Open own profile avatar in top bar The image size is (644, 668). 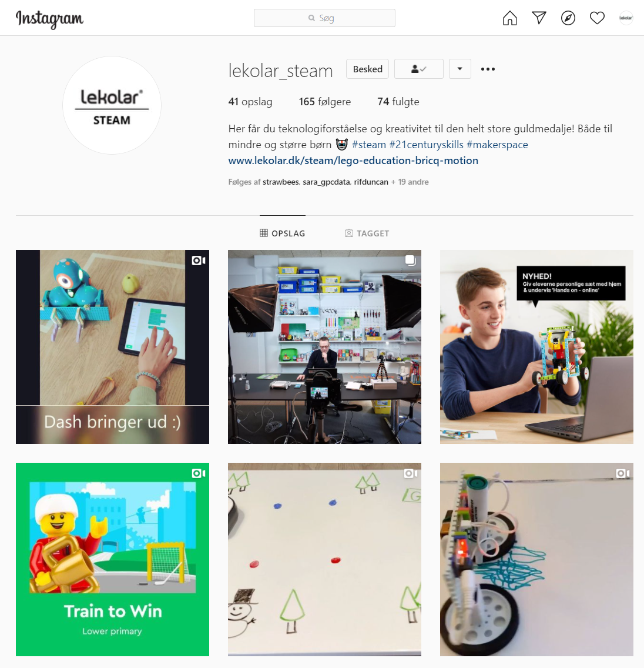coord(626,18)
